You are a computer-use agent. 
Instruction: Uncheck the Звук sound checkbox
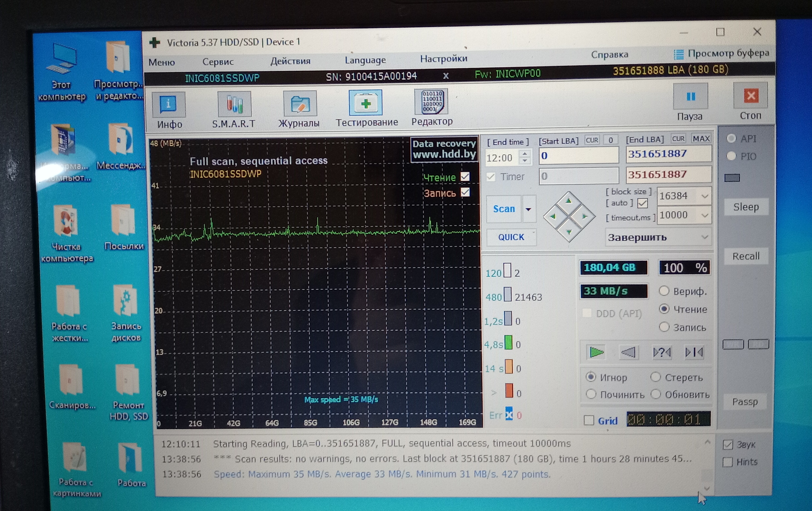pyautogui.click(x=728, y=445)
